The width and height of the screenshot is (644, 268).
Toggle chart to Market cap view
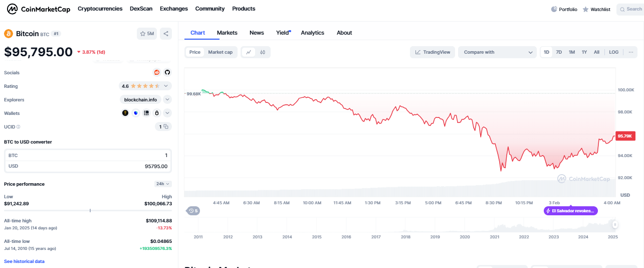point(220,52)
